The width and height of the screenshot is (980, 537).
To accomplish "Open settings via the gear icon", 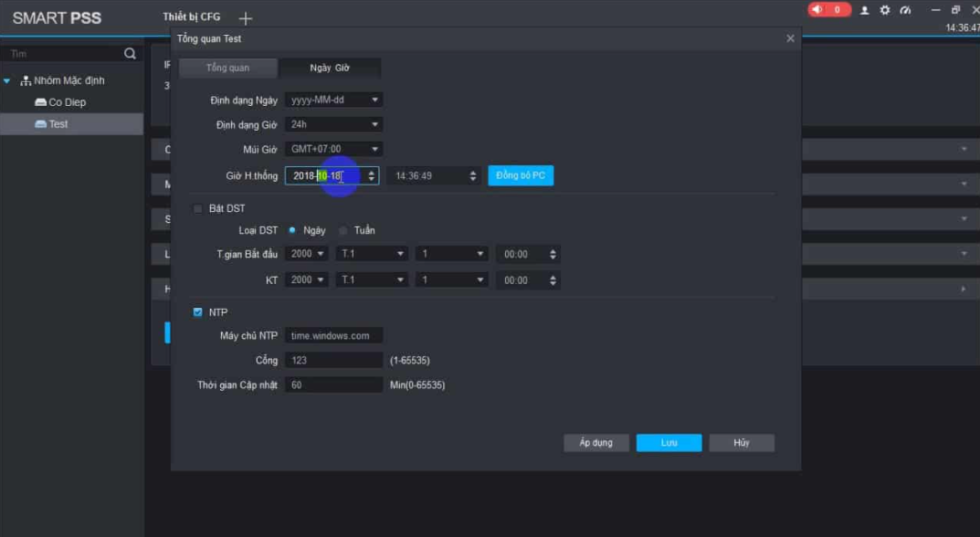I will [x=884, y=10].
